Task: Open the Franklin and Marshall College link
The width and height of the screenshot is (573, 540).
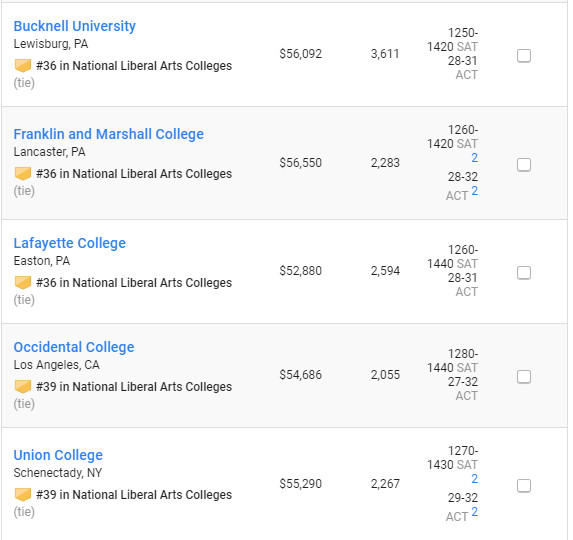Action: tap(109, 134)
